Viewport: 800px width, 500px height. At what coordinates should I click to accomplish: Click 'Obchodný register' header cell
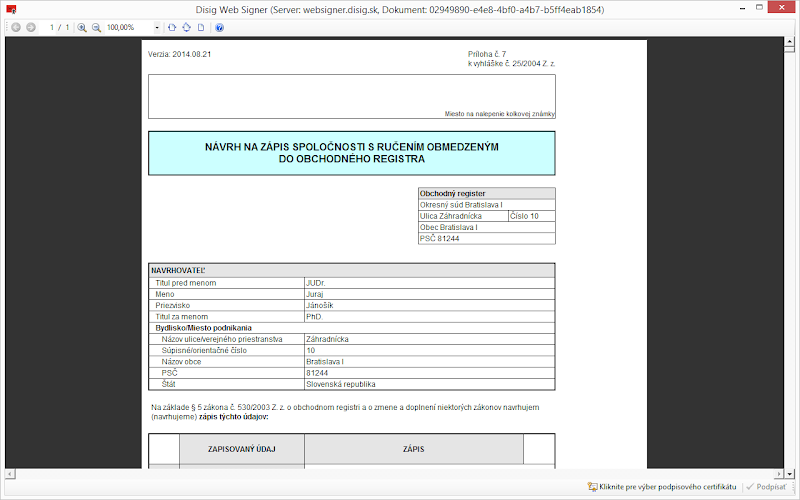click(x=487, y=193)
